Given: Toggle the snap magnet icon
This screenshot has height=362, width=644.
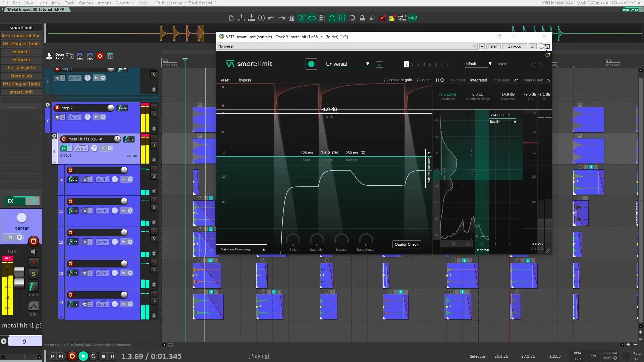Looking at the screenshot, I should click(x=352, y=18).
